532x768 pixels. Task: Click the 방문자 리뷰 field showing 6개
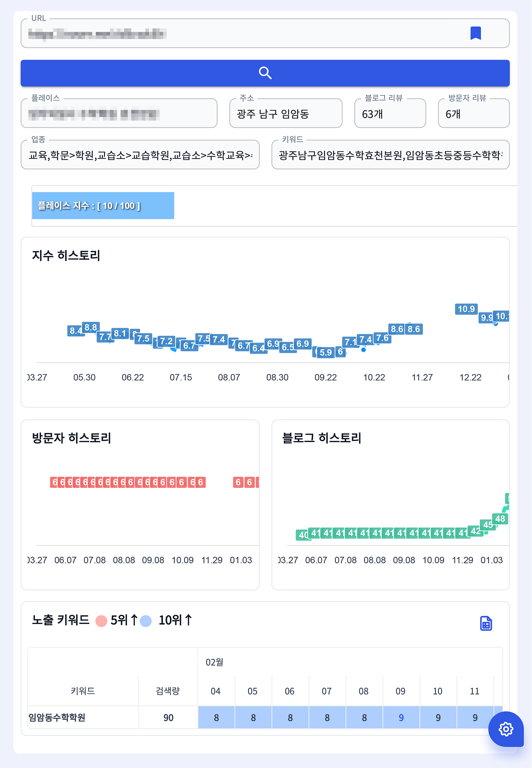[x=473, y=114]
